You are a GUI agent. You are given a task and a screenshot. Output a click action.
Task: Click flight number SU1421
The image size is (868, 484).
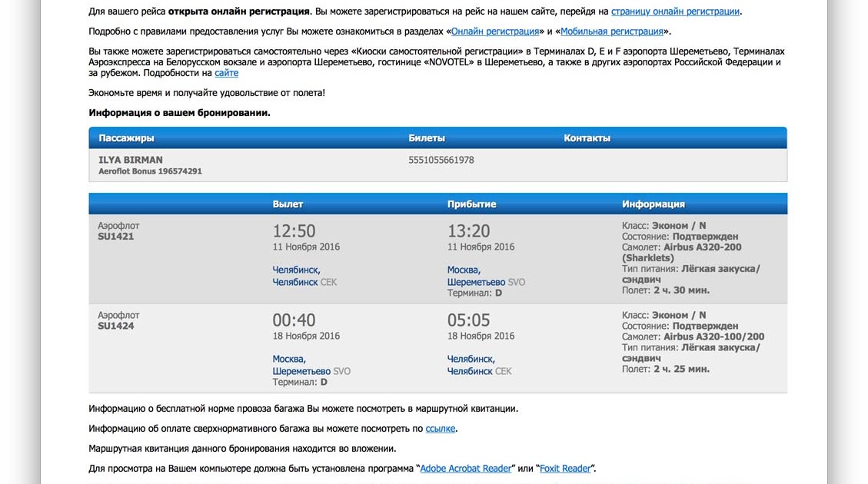pos(116,237)
